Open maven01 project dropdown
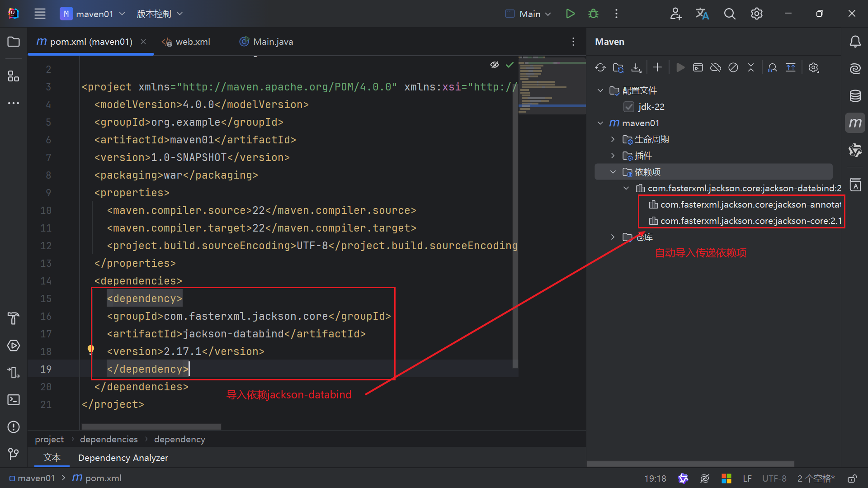This screenshot has width=868, height=488. pyautogui.click(x=93, y=14)
